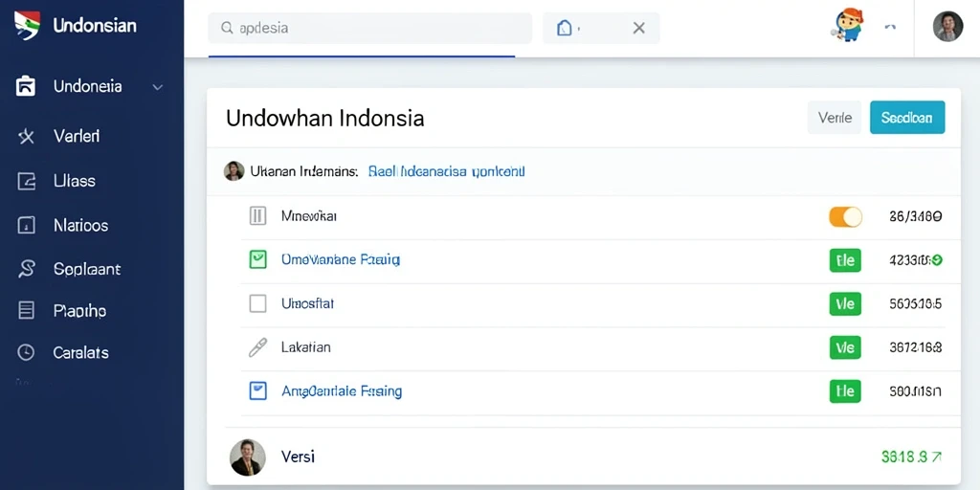980x490 pixels.
Task: Click the Undowhan Indonsia heading
Action: click(x=325, y=118)
